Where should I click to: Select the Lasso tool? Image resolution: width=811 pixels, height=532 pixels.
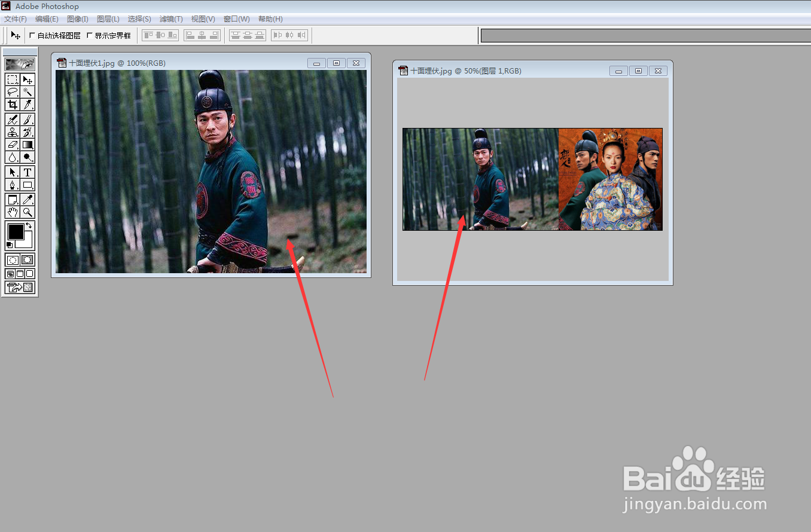coord(13,92)
